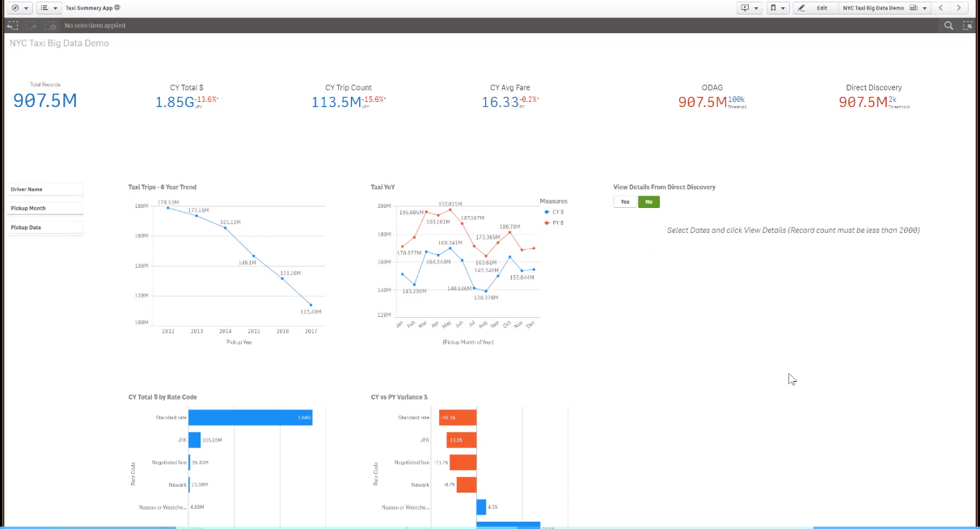Image resolution: width=980 pixels, height=529 pixels.
Task: Step back in selections
Action: pyautogui.click(x=12, y=26)
